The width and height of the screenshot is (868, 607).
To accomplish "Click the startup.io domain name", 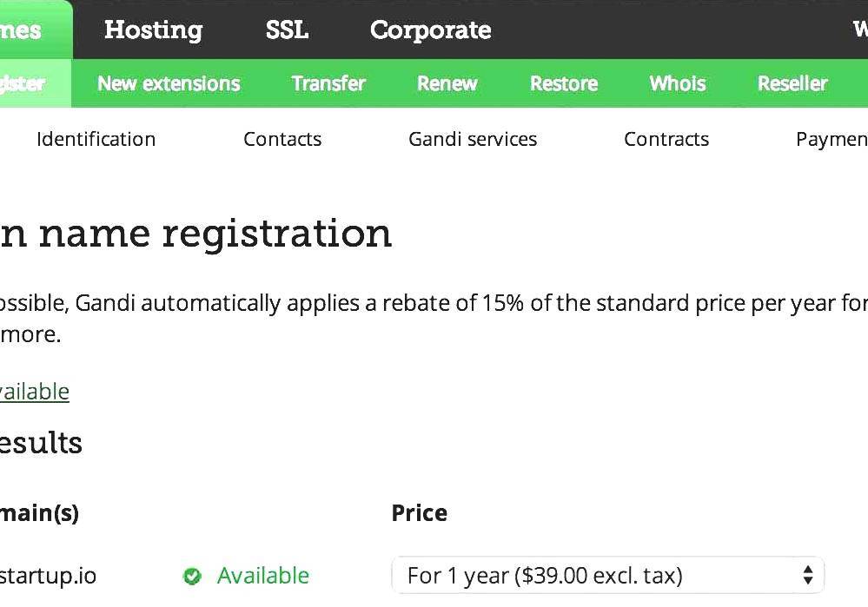I will tap(48, 576).
